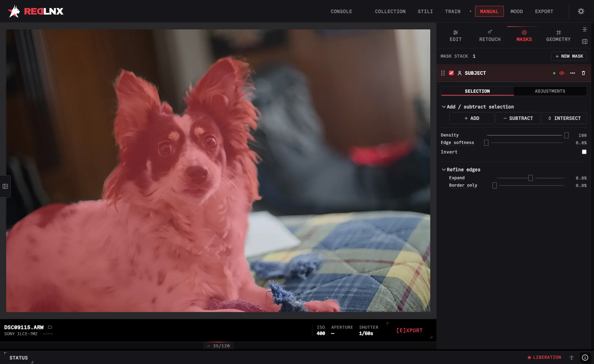Click the Subtract selection button
Image resolution: width=594 pixels, height=364 pixels.
tap(518, 118)
